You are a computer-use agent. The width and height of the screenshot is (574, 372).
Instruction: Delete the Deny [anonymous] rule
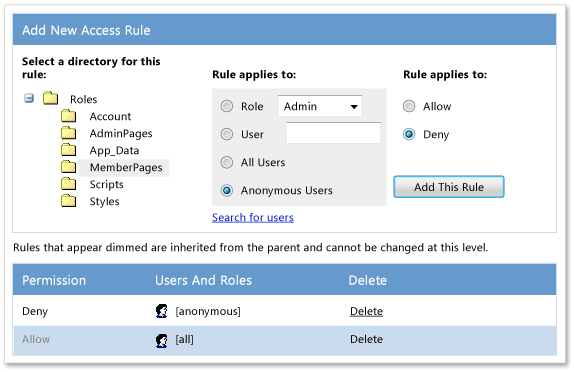366,311
